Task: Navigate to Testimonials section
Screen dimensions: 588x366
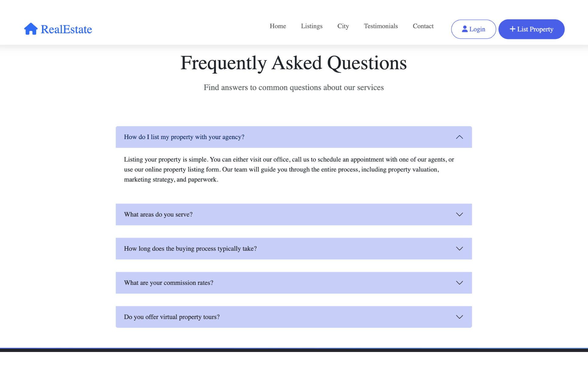Action: coord(381,26)
